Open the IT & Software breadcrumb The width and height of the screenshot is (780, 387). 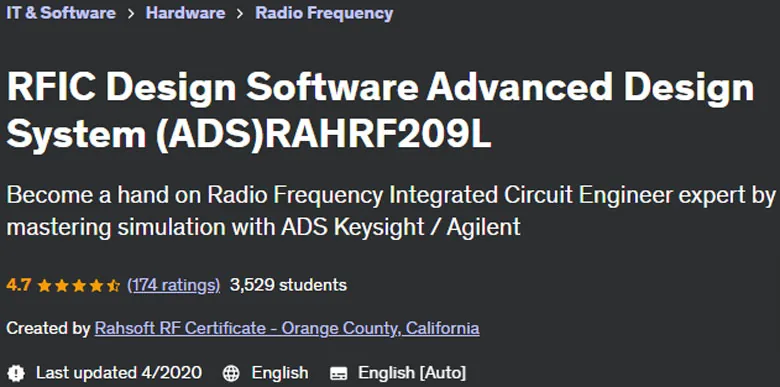tap(61, 13)
